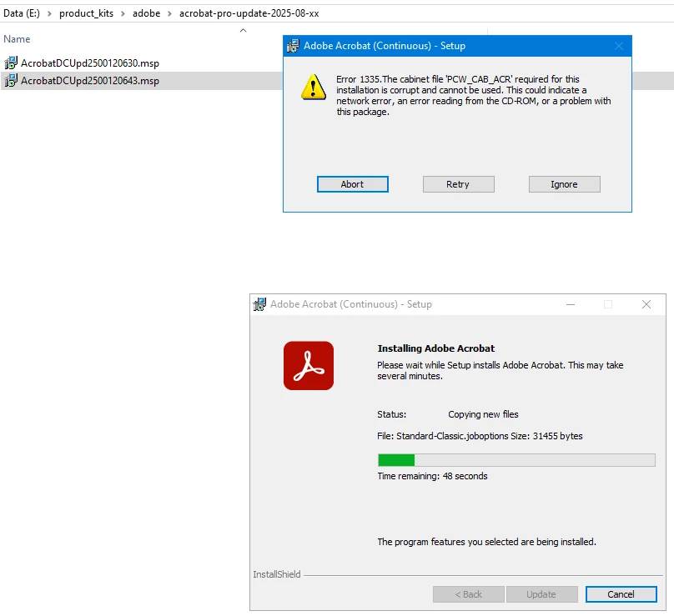Click 'Please wait while Setup installs' text
This screenshot has height=616, width=674.
[x=500, y=370]
